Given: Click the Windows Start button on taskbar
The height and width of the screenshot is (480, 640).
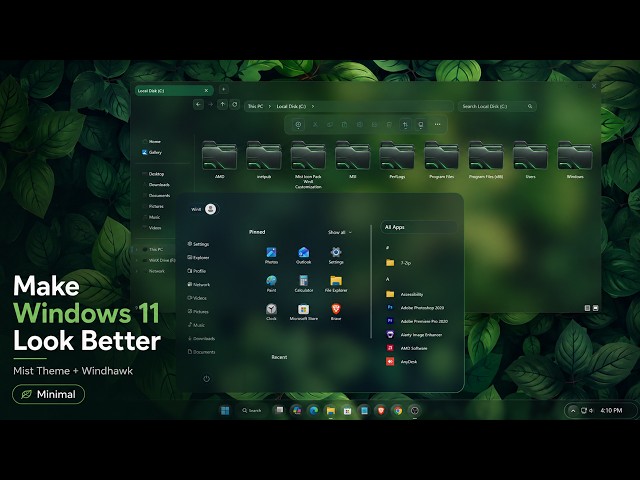Looking at the screenshot, I should [225, 410].
